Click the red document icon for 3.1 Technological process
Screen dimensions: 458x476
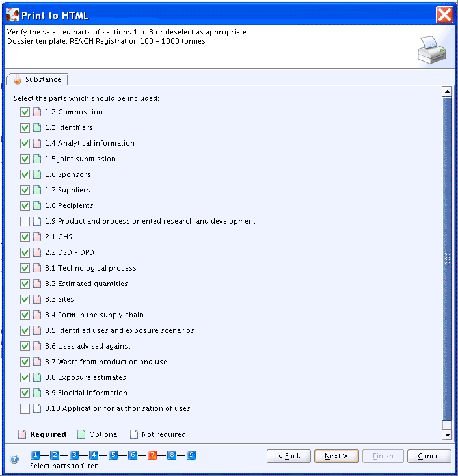[x=37, y=268]
